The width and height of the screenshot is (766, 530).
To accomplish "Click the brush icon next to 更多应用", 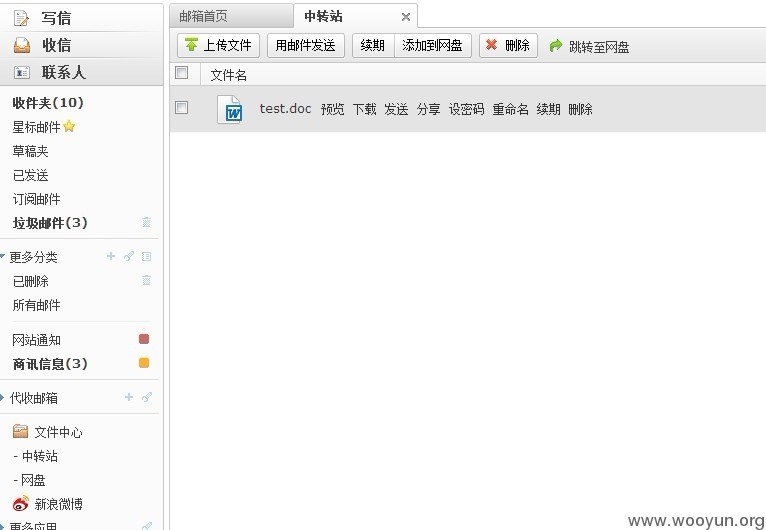I will click(147, 526).
